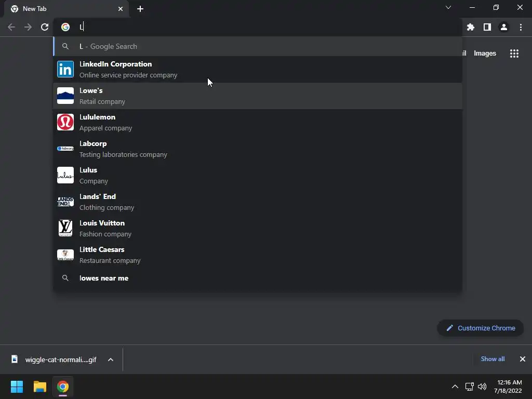Open the side panel icon
This screenshot has width=532, height=399.
click(487, 27)
